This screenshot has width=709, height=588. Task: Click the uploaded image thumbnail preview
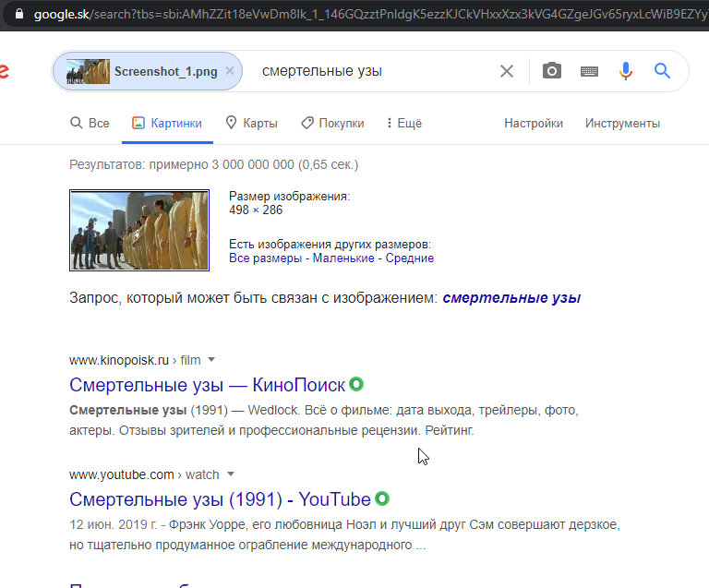139,230
